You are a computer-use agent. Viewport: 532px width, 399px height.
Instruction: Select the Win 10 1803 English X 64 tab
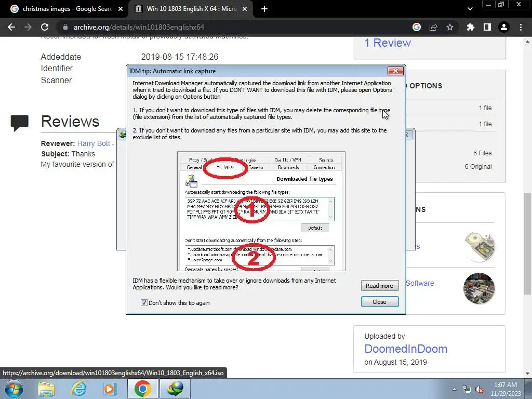click(x=190, y=9)
